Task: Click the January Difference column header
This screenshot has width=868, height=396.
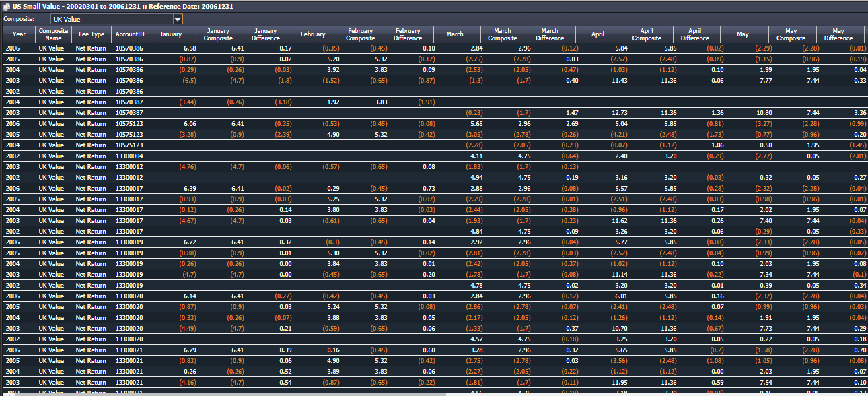Action: [266, 34]
